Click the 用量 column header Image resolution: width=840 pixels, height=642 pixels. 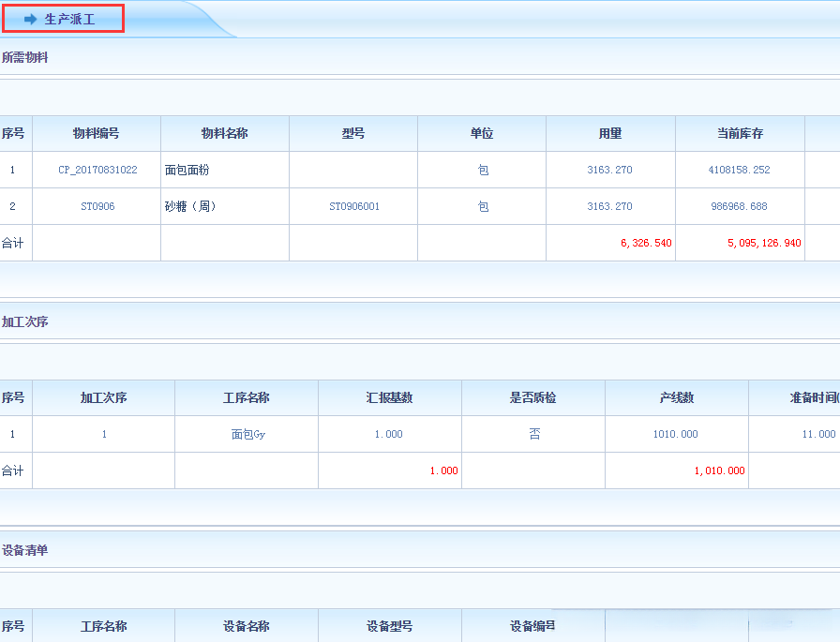coord(610,133)
